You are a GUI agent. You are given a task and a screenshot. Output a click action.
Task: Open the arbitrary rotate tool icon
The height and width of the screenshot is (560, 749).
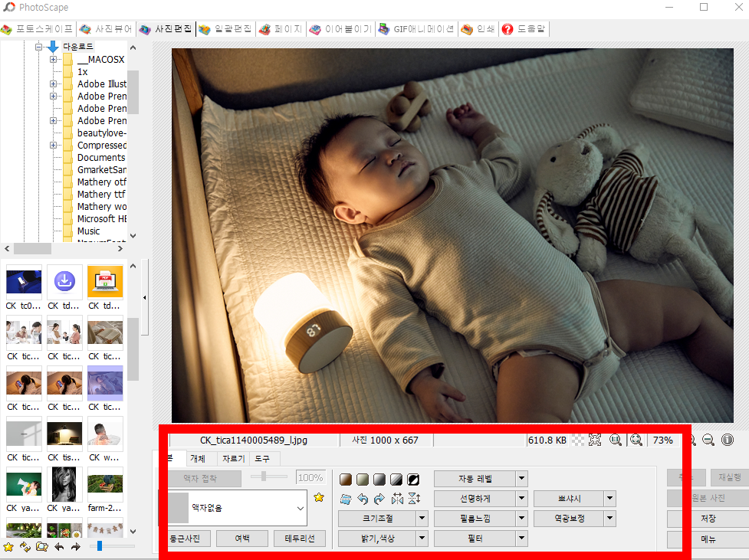[x=346, y=499]
